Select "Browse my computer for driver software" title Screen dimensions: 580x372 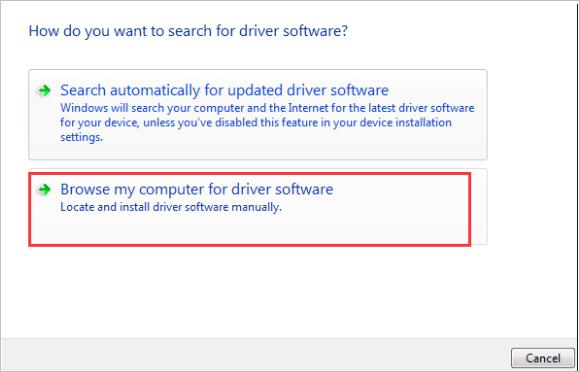[197, 189]
